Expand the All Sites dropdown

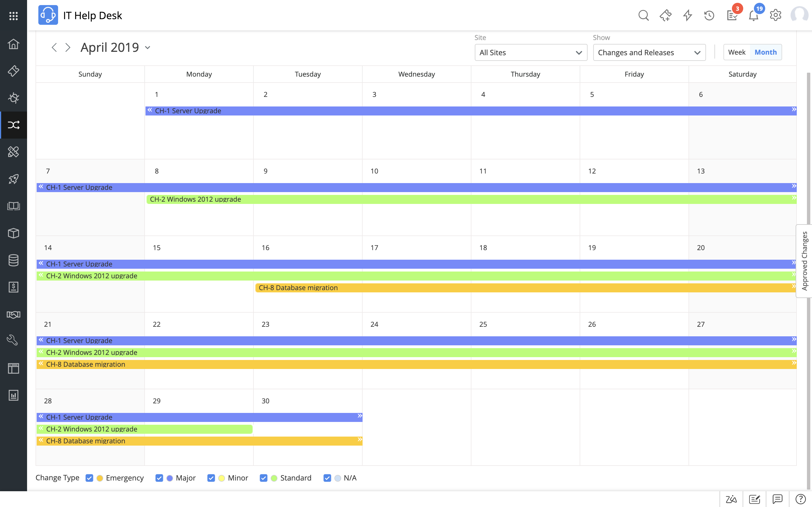[531, 53]
